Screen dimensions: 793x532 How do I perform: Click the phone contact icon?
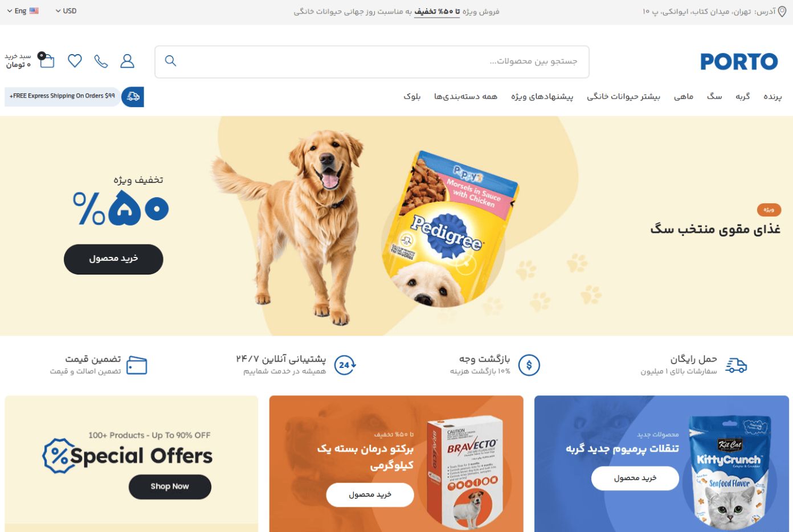[101, 61]
